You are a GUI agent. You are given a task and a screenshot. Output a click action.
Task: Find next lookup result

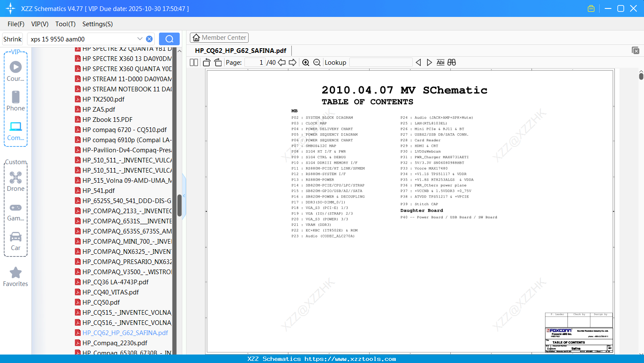[x=429, y=62]
